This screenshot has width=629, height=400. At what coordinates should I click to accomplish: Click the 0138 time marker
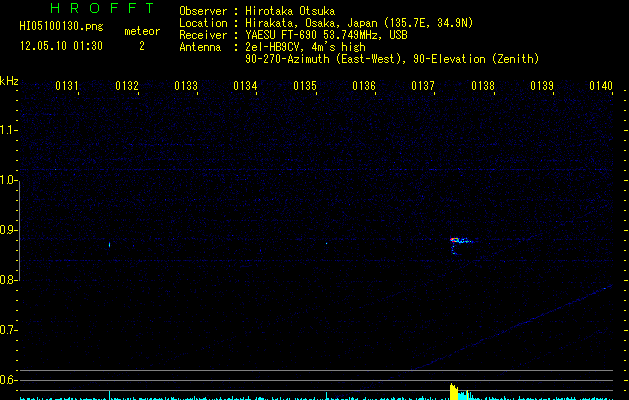[x=483, y=86]
